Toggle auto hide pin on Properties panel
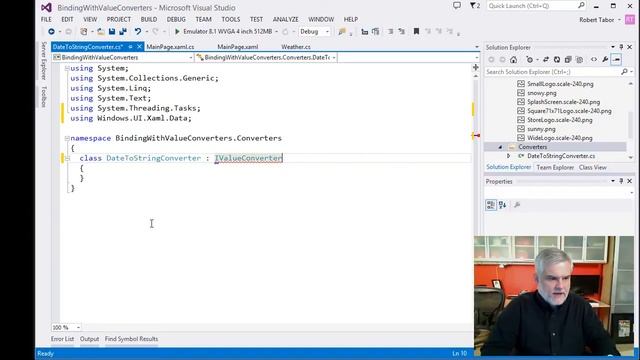Image resolution: width=640 pixels, height=360 pixels. click(x=621, y=181)
